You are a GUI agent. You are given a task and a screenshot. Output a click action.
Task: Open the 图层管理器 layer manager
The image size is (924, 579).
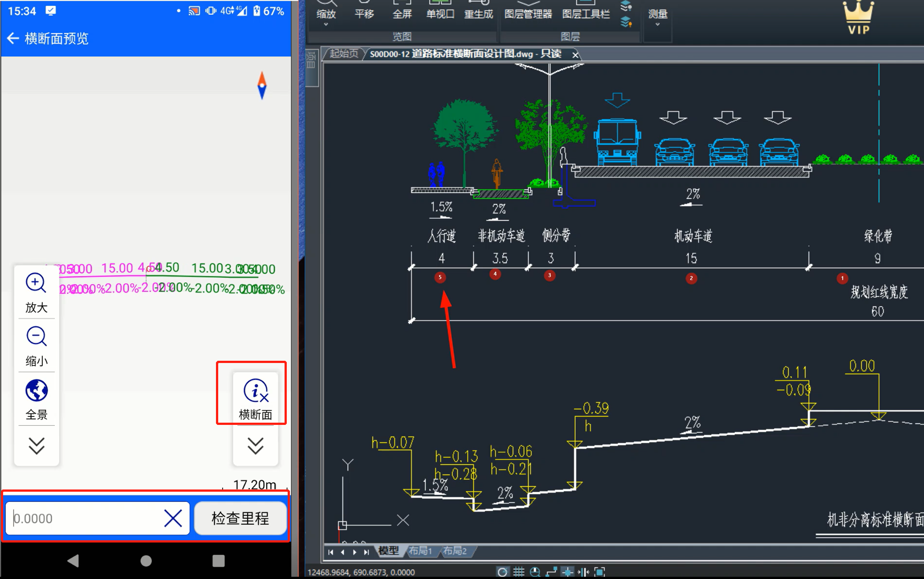click(528, 10)
